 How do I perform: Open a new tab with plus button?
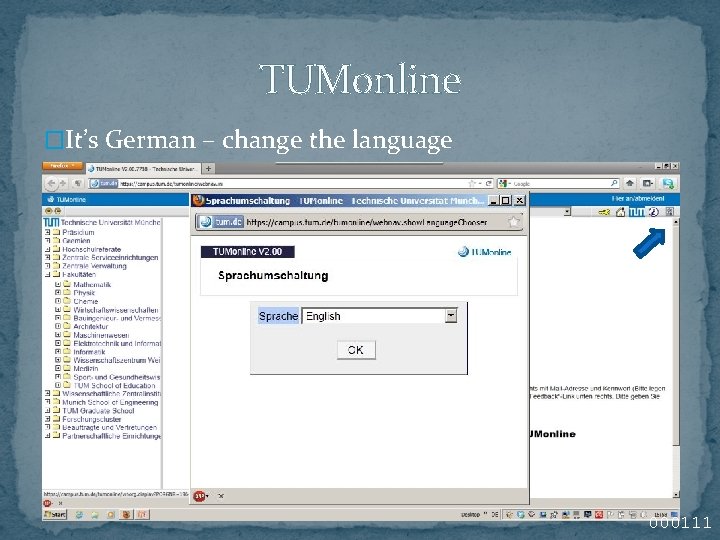point(208,169)
